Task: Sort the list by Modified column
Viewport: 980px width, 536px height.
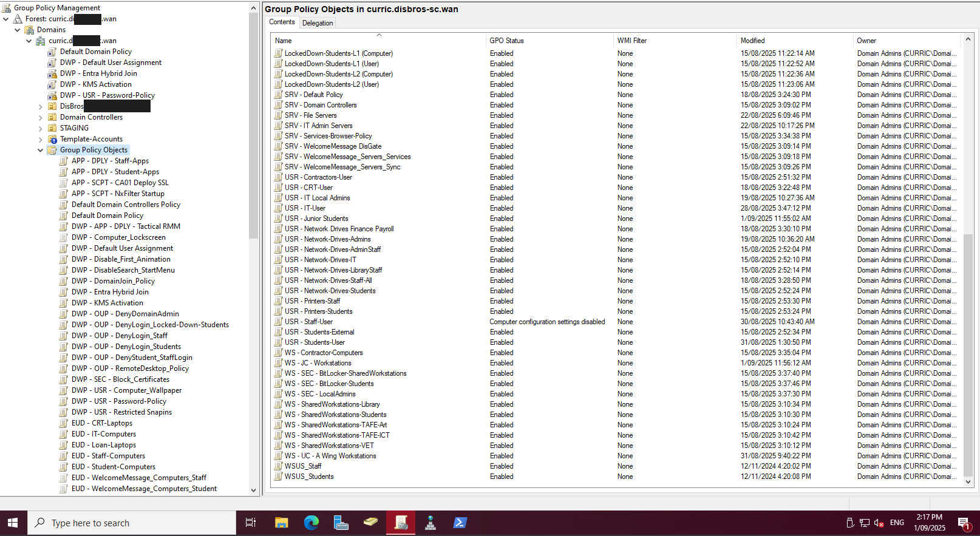Action: tap(752, 41)
